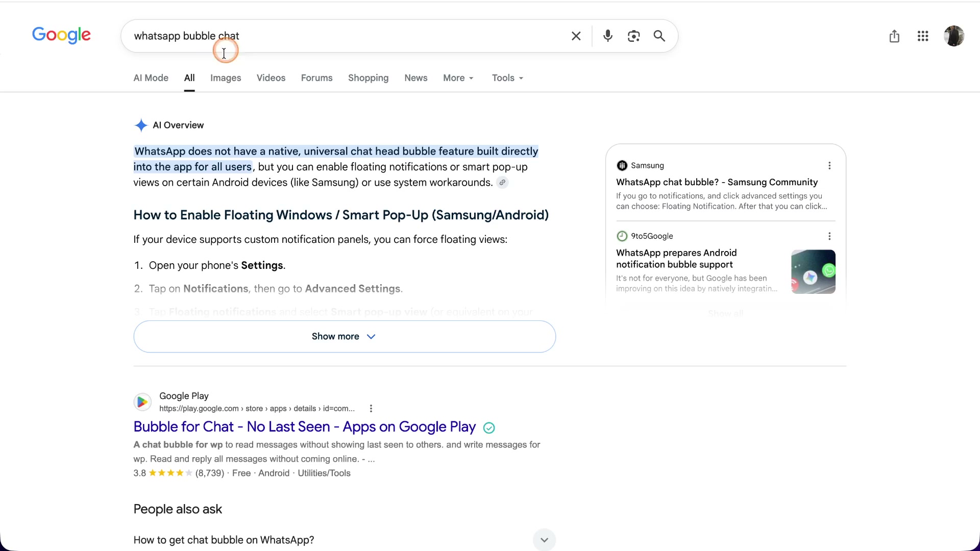Click the Google logo
The height and width of the screenshot is (551, 980).
tap(61, 35)
